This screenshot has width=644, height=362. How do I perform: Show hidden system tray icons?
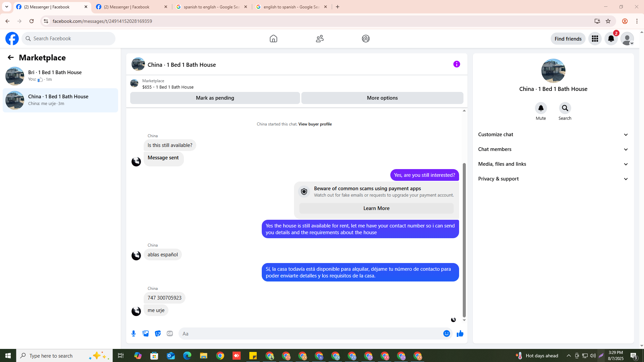point(568,356)
